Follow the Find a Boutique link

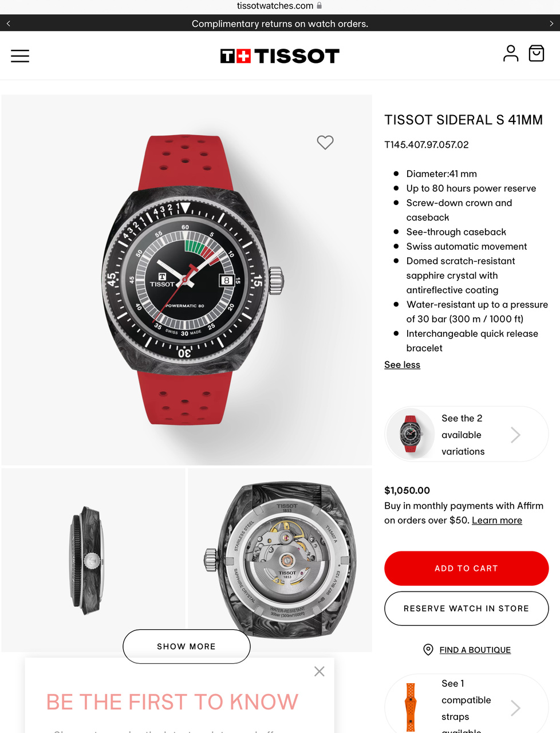pyautogui.click(x=475, y=650)
